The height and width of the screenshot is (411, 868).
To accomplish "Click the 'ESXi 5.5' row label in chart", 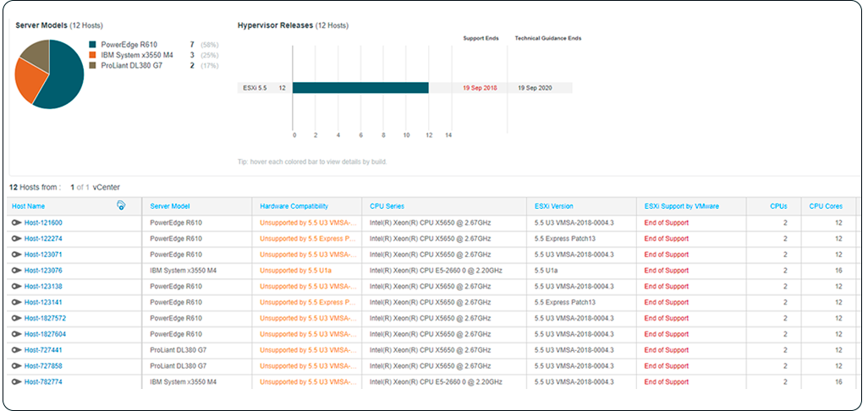I will (255, 88).
